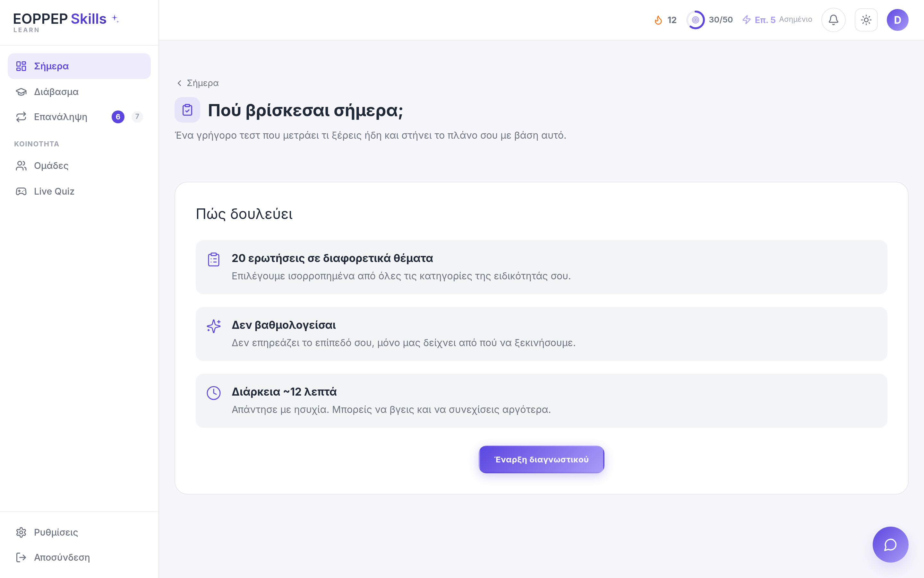Click the people icon for Ομάδες
The image size is (924, 578).
coord(21,165)
